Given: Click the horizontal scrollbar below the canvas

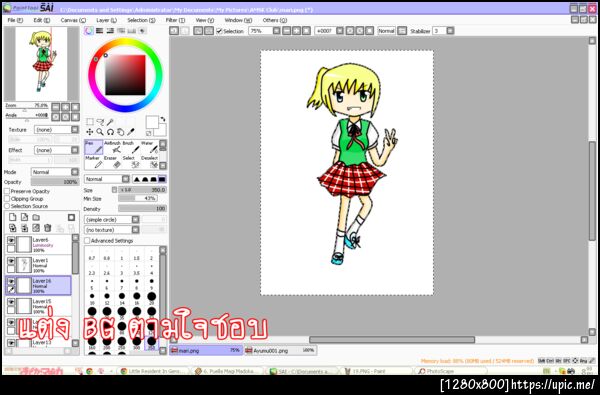Looking at the screenshot, I should pyautogui.click(x=392, y=340).
